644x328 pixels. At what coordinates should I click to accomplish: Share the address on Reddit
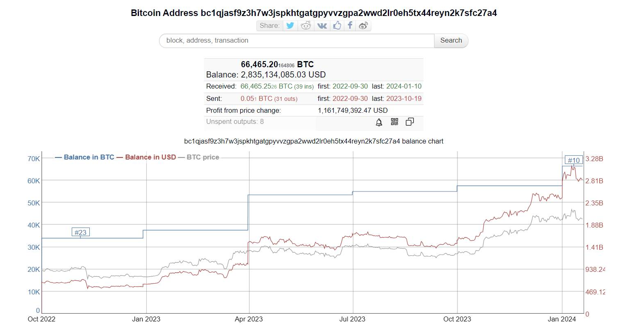click(x=306, y=25)
